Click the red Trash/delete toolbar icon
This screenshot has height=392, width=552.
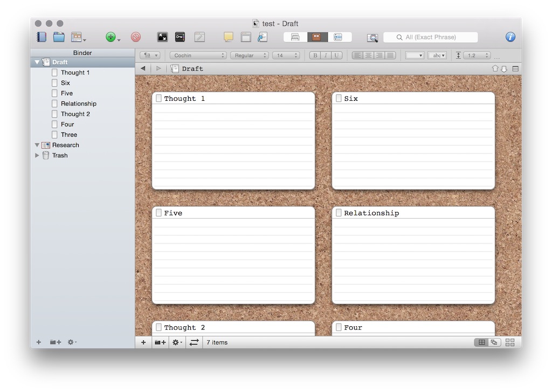(136, 37)
